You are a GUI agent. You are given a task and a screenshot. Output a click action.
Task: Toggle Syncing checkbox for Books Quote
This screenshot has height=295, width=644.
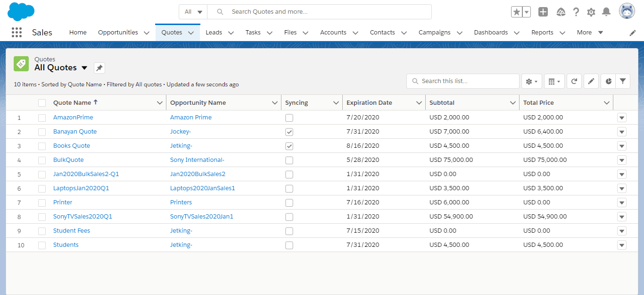tap(289, 146)
